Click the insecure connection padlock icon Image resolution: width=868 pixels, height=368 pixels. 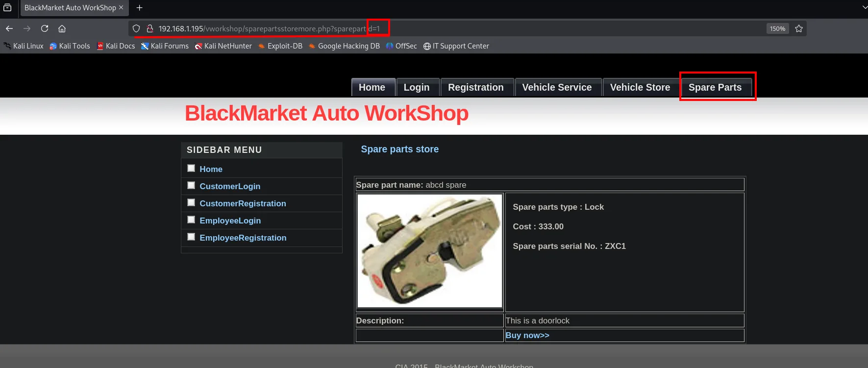click(150, 28)
